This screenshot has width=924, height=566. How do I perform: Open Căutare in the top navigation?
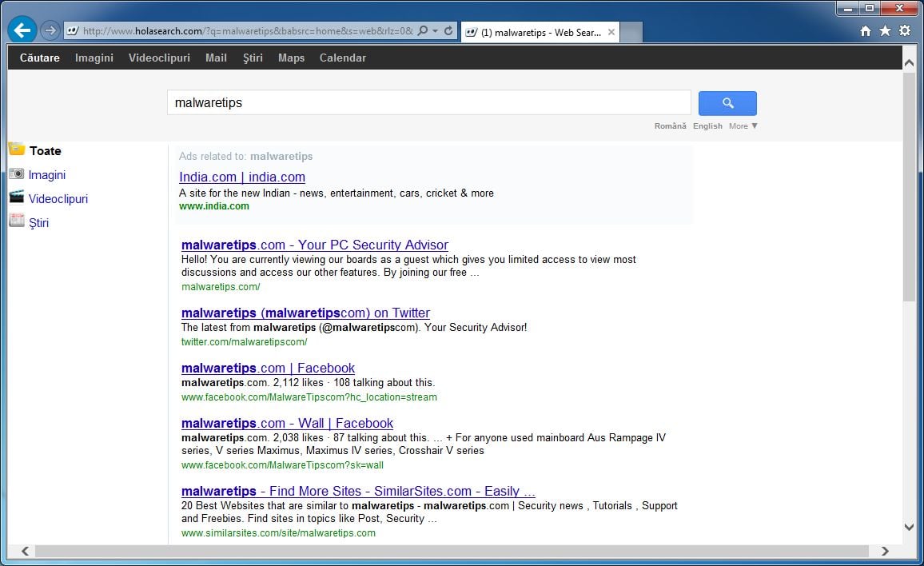click(x=39, y=58)
